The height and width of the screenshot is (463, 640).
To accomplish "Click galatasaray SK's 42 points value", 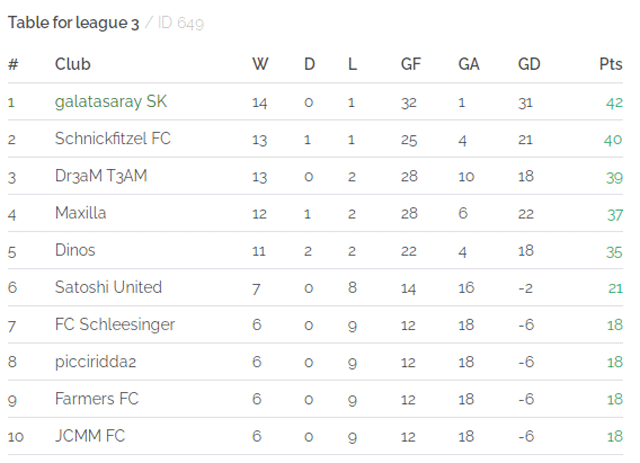I will [614, 102].
